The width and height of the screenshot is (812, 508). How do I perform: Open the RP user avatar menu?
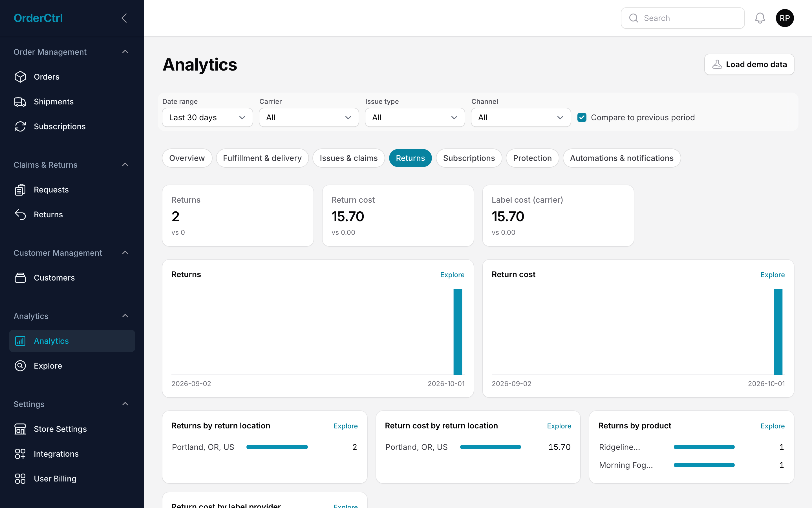pyautogui.click(x=785, y=18)
